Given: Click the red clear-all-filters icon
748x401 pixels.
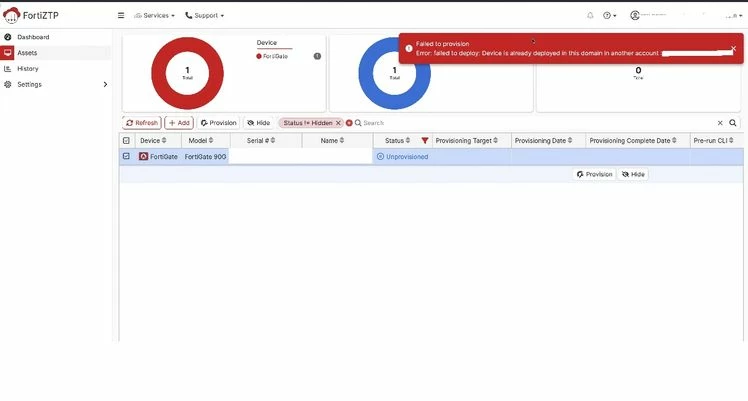Looking at the screenshot, I should tap(349, 123).
